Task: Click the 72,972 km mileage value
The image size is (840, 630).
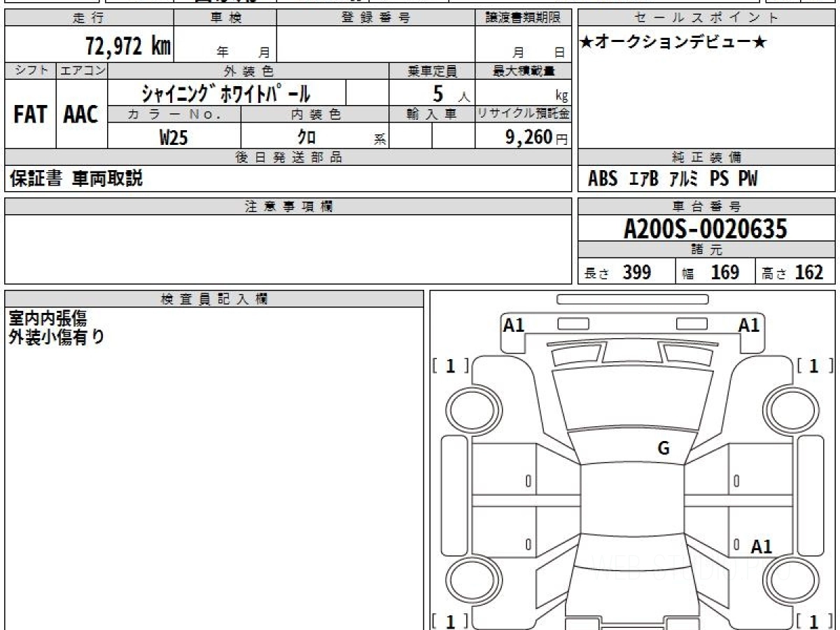Action: tap(127, 46)
